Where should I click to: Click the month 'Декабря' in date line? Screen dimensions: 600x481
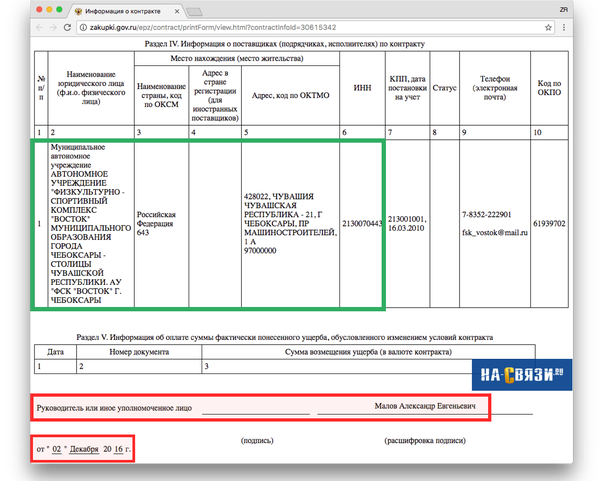[x=97, y=449]
